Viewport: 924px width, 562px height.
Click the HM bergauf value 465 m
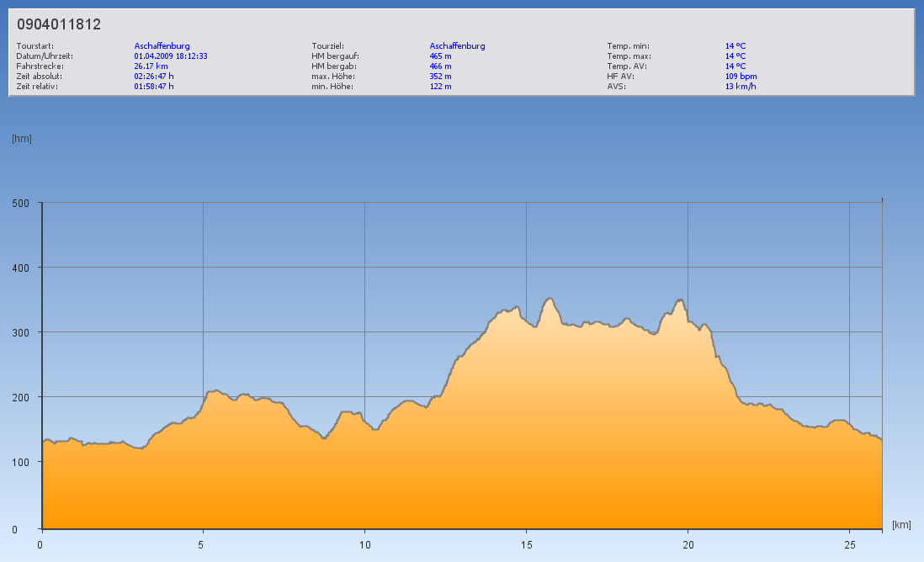(x=440, y=56)
